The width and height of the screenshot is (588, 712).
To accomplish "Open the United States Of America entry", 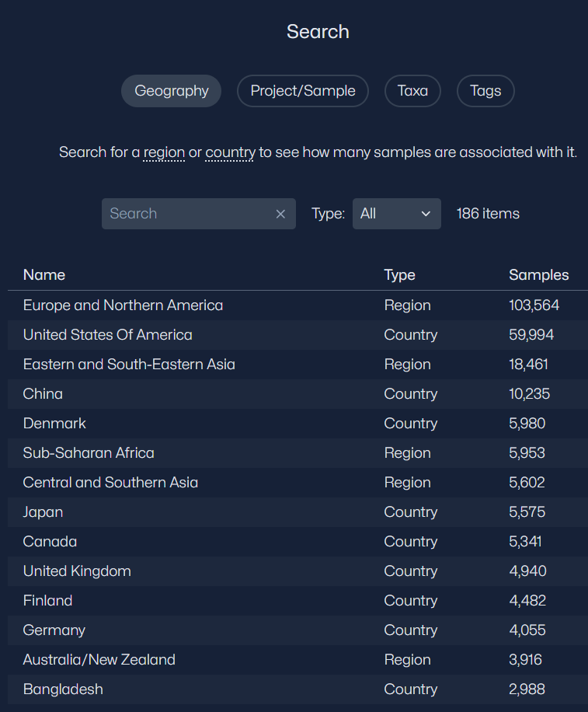I will [107, 335].
